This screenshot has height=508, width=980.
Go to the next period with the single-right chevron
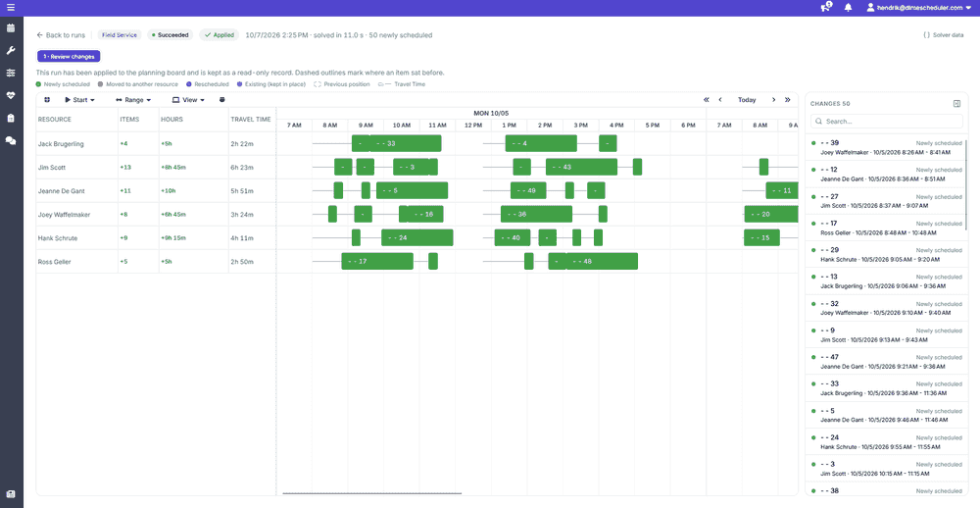pos(774,99)
